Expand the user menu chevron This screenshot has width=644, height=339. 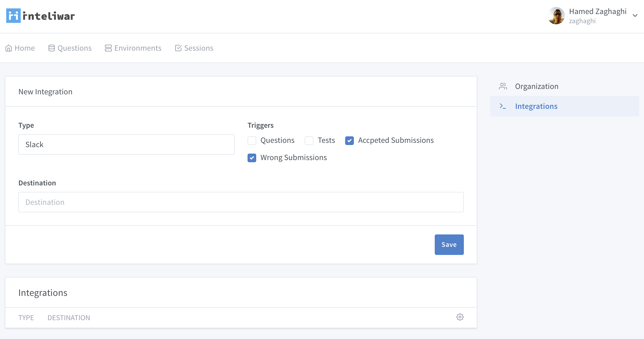click(x=635, y=16)
